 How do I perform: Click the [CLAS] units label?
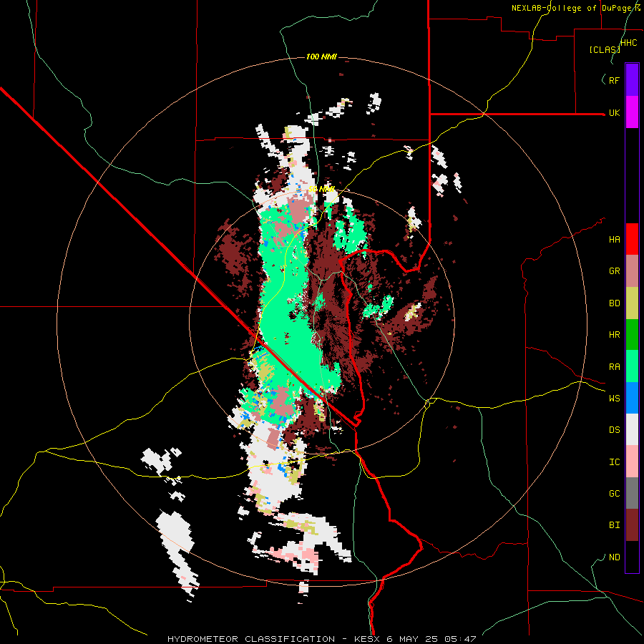click(x=605, y=49)
